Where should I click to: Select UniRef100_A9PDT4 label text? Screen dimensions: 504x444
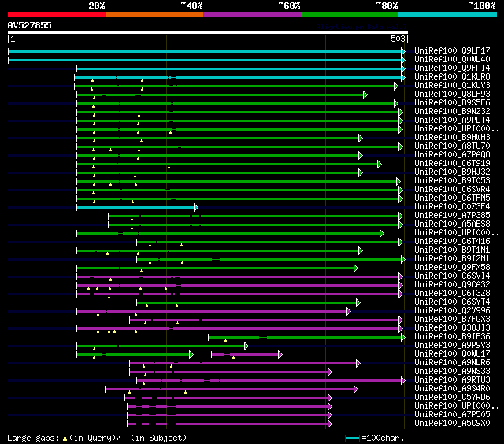click(x=452, y=120)
